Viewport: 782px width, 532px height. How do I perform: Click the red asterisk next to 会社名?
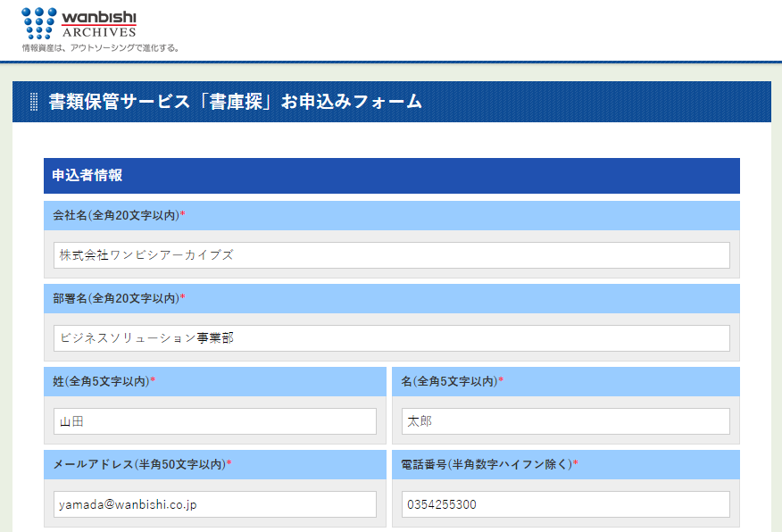pyautogui.click(x=183, y=215)
